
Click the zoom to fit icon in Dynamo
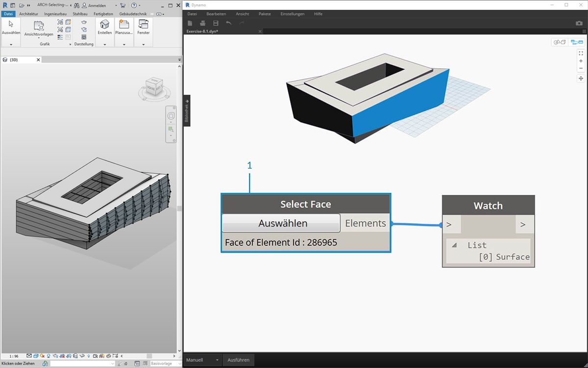(581, 53)
